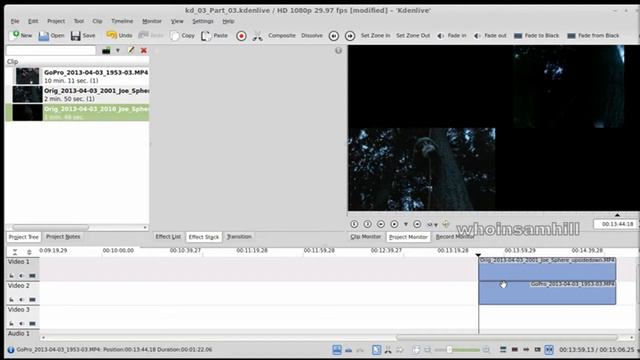640x360 pixels.
Task: Select the razor tool in the status bar
Action: [388, 350]
